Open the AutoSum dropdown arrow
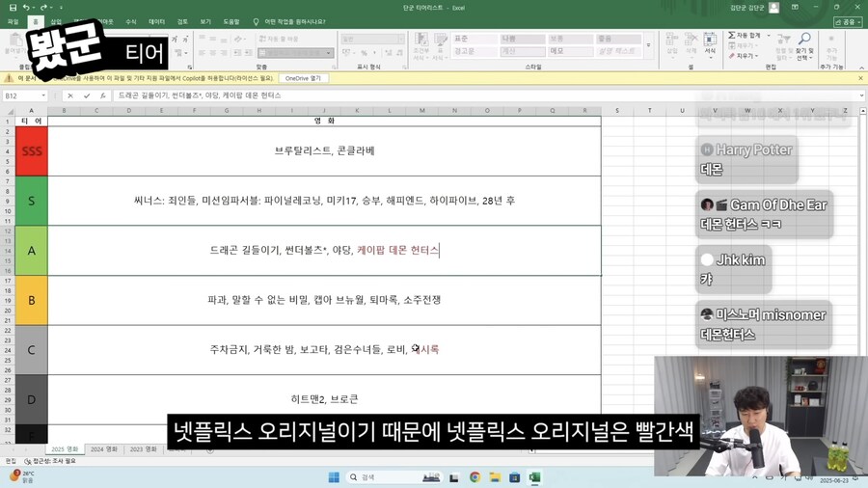The height and width of the screenshot is (488, 868). [x=769, y=36]
